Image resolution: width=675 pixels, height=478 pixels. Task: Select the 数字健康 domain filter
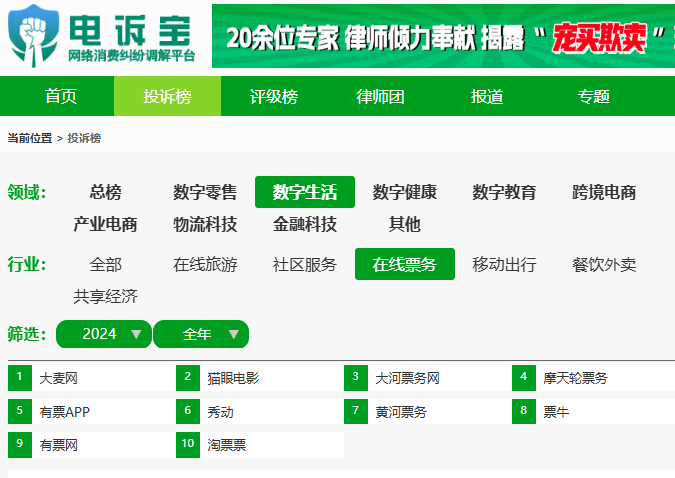point(405,192)
